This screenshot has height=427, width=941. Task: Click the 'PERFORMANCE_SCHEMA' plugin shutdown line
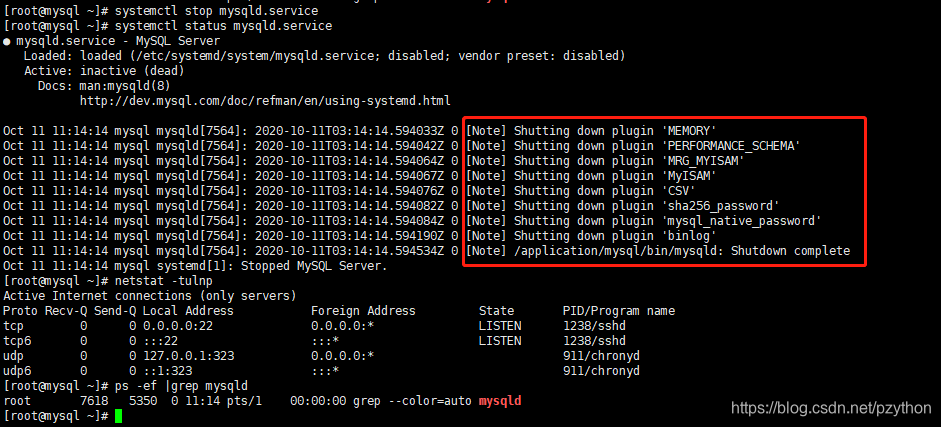[402, 146]
